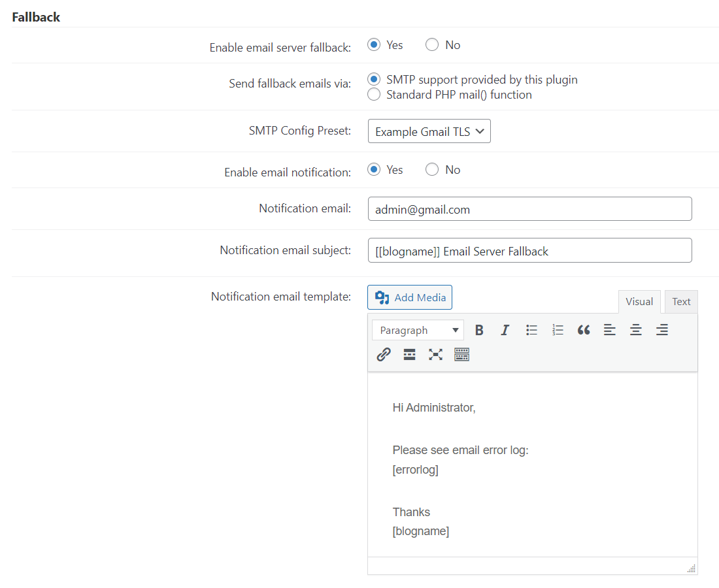This screenshot has height=588, width=719.
Task: Apply italic formatting in the editor
Action: [x=505, y=330]
